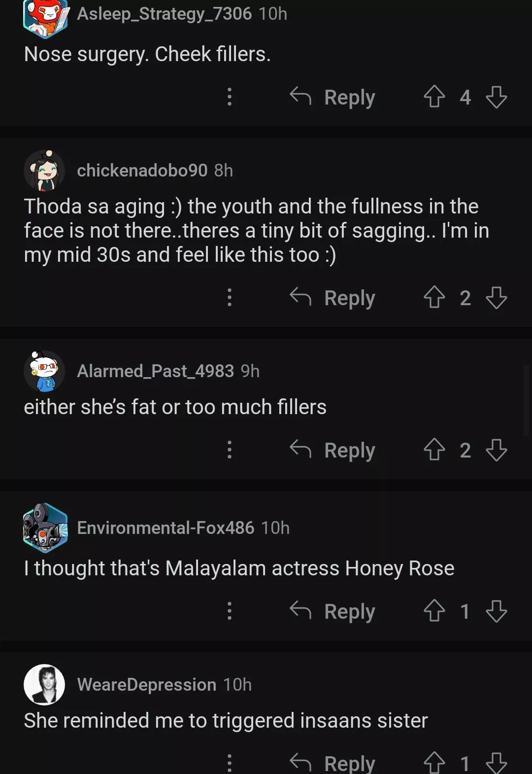This screenshot has height=774, width=532.
Task: Reply to Alarmed_Past_4983's comment
Action: tap(333, 450)
